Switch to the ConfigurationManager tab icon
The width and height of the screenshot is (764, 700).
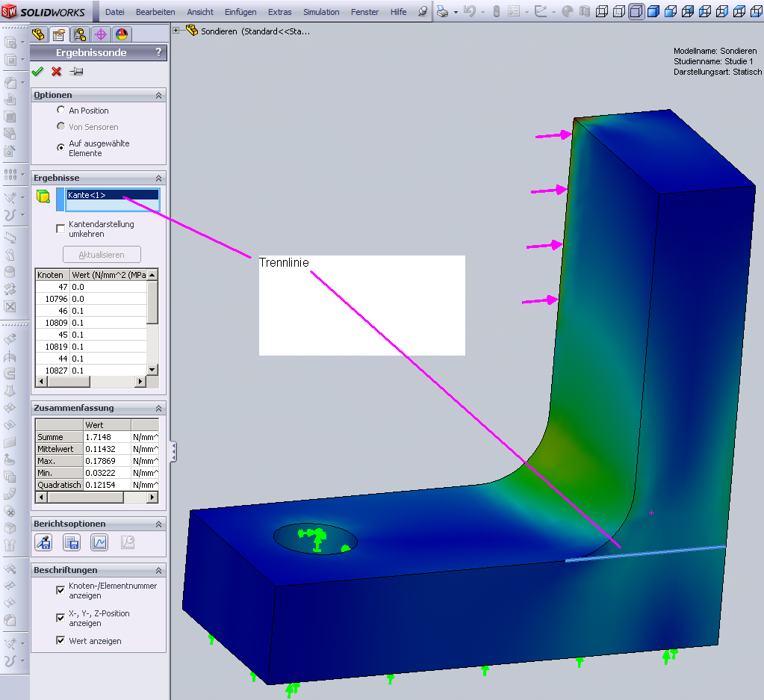point(81,34)
